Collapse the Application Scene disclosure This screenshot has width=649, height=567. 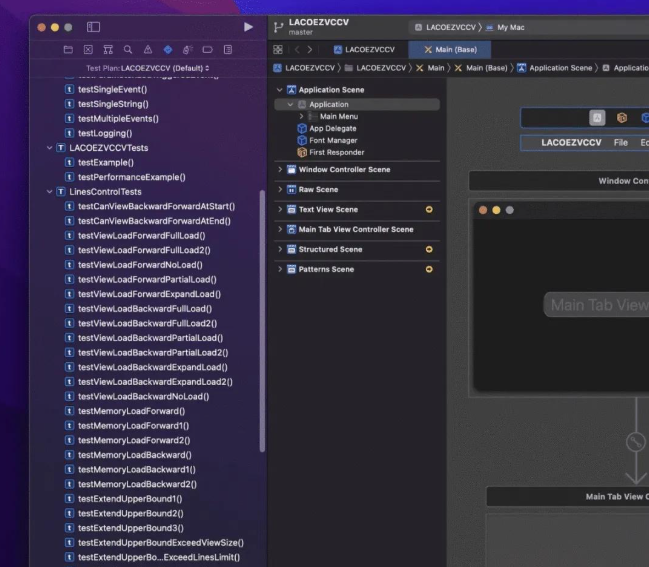point(280,90)
